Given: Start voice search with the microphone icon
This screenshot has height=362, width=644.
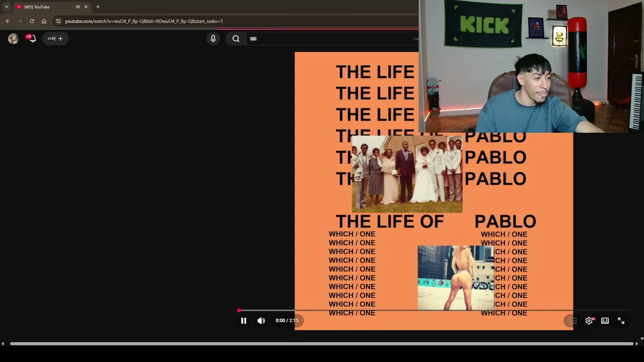Looking at the screenshot, I should [x=213, y=39].
